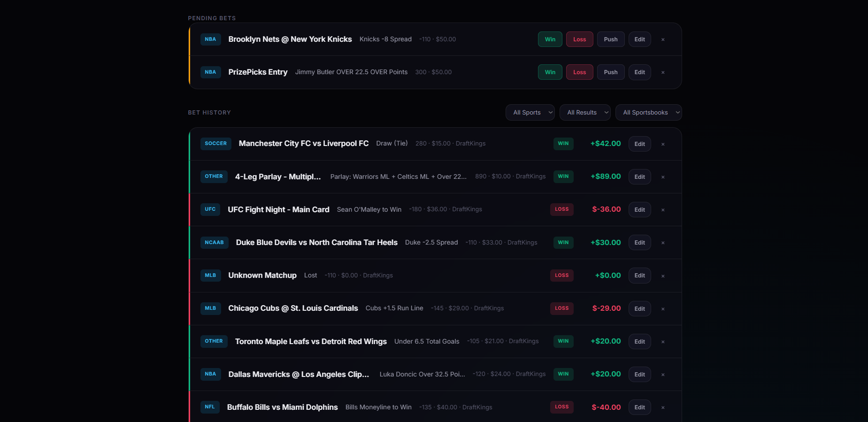The image size is (868, 422).
Task: Edit the Cubs @ Cardinals bet
Action: click(640, 309)
